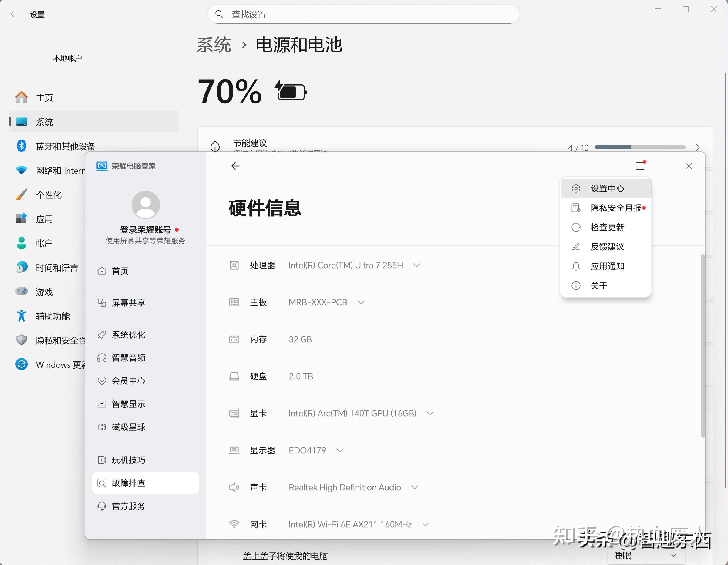Expand the processor details chevron

coord(416,265)
